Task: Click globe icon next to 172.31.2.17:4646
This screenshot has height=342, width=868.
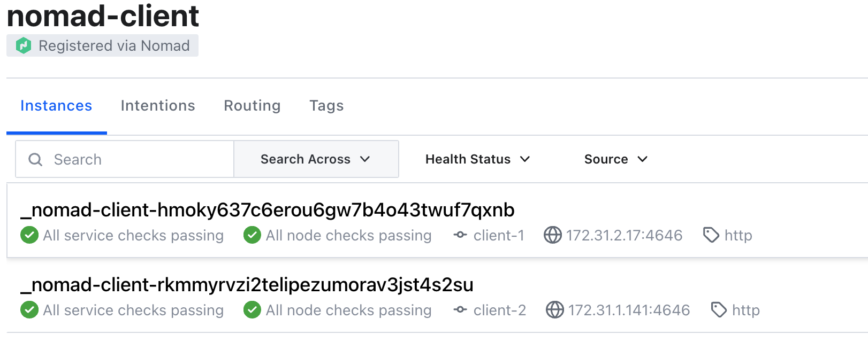Action: coord(553,235)
